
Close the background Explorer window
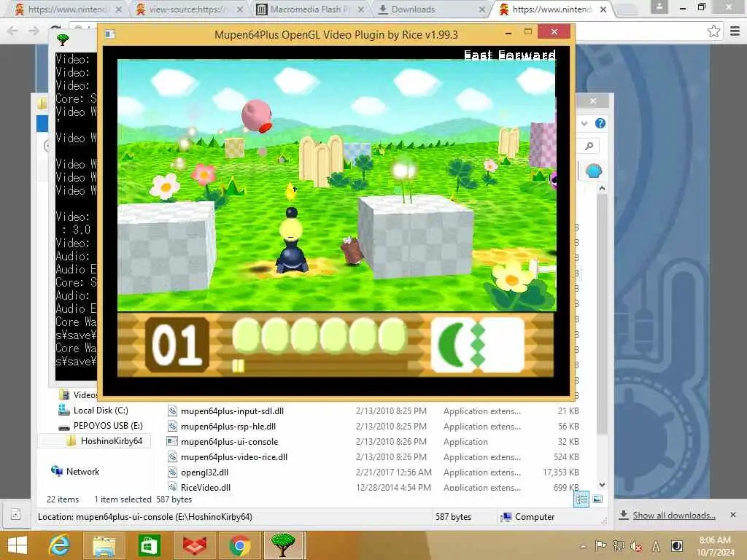pos(592,101)
